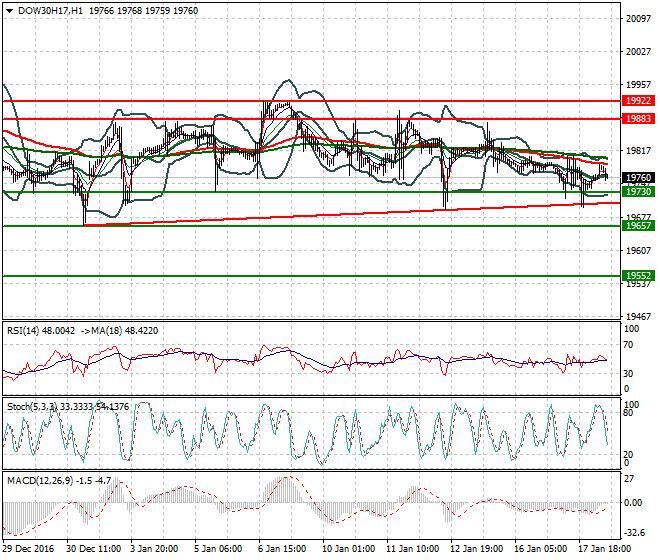660x560 pixels.
Task: Click the 20027 price scale value
Action: [639, 51]
